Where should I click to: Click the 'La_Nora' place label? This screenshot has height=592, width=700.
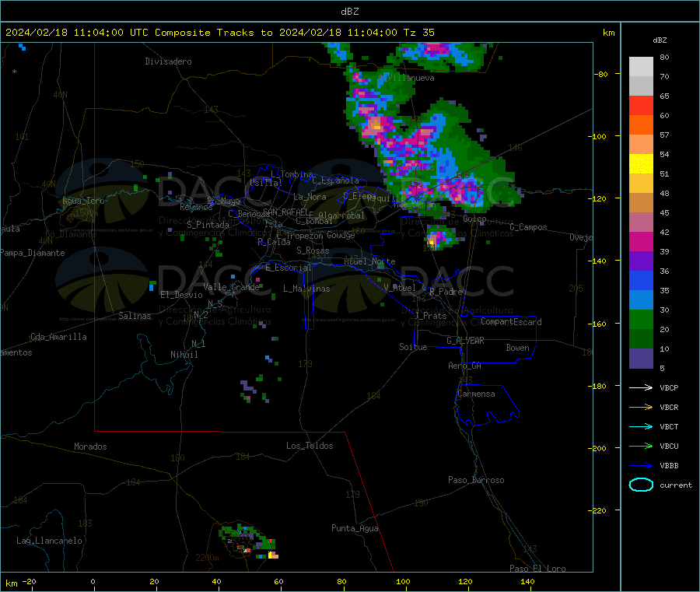pos(310,197)
